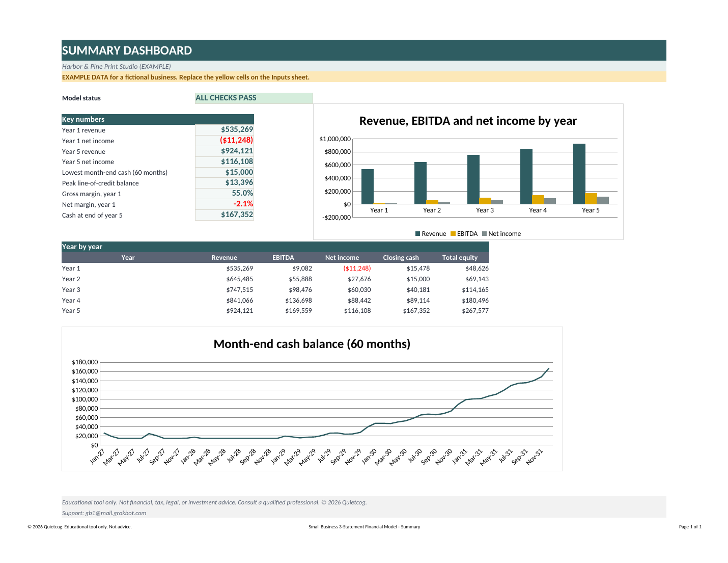728x563 pixels.
Task: Select the ALL CHECKS PASS status cell
Action: (x=254, y=98)
